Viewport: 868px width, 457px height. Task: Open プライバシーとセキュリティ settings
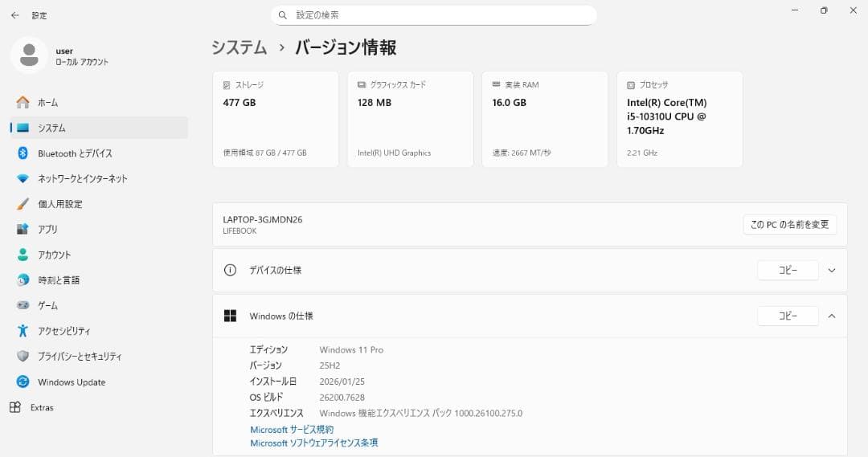pos(99,356)
